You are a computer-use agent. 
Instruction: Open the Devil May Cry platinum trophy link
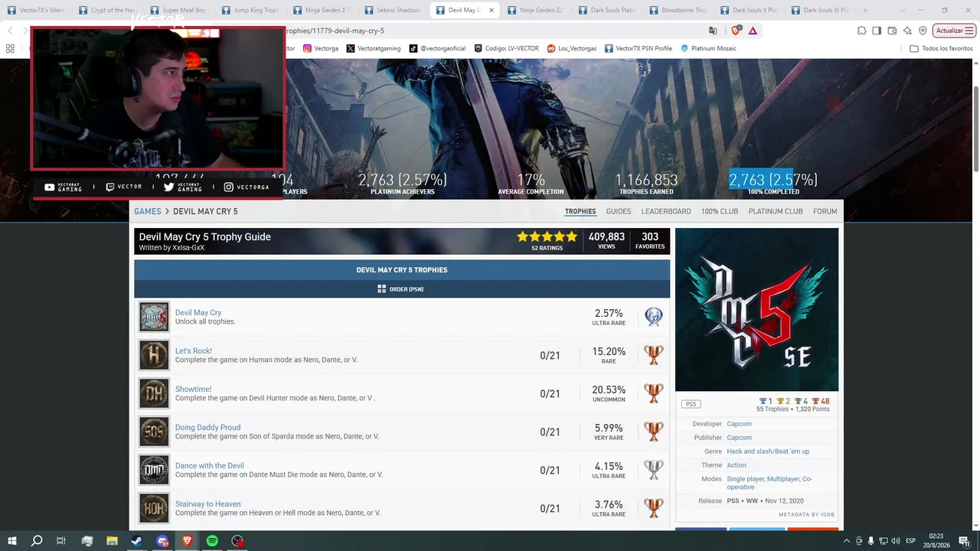pos(198,313)
